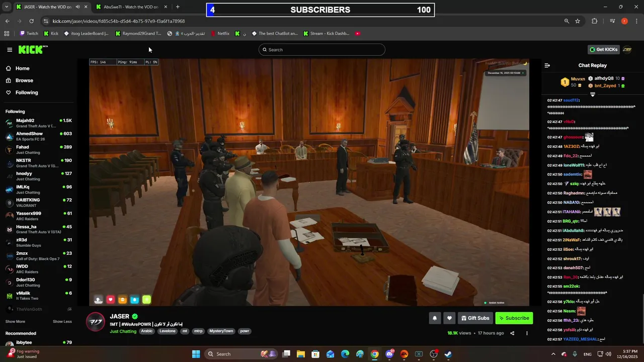Open Majah92 followed channel
Image resolution: width=644 pixels, height=362 pixels.
pyautogui.click(x=39, y=123)
